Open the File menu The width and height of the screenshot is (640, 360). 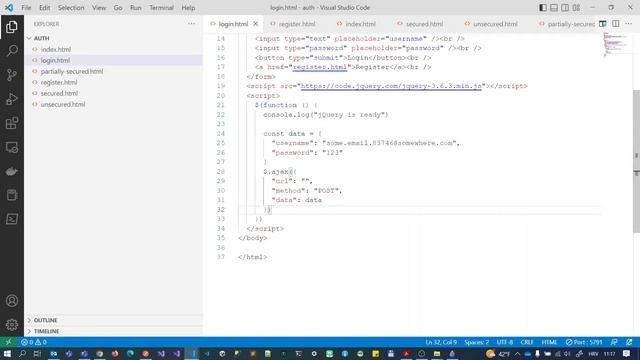(26, 8)
